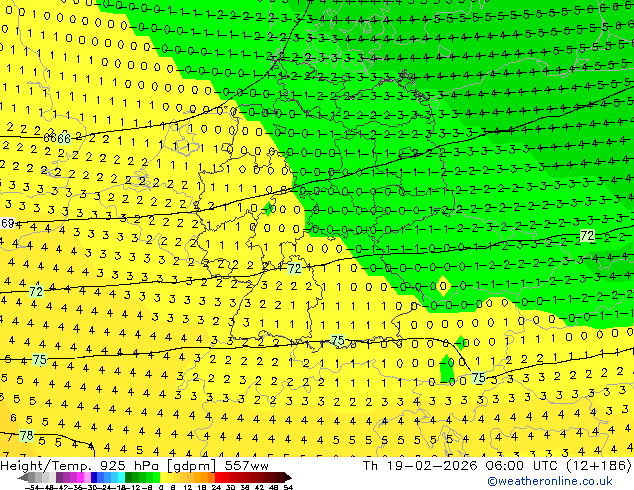Pick the cyan swatch above -18 in legend
Viewport: 634px width, 490px height.
click(x=121, y=478)
